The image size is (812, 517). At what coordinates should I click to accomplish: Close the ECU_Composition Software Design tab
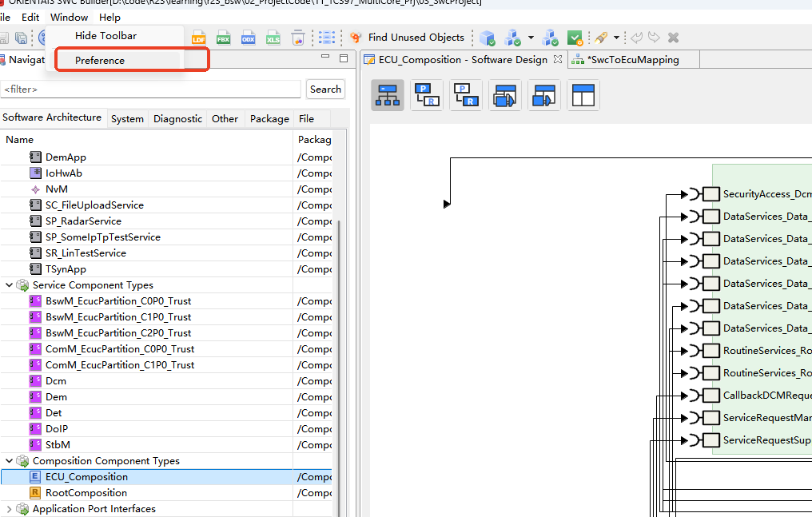point(558,59)
